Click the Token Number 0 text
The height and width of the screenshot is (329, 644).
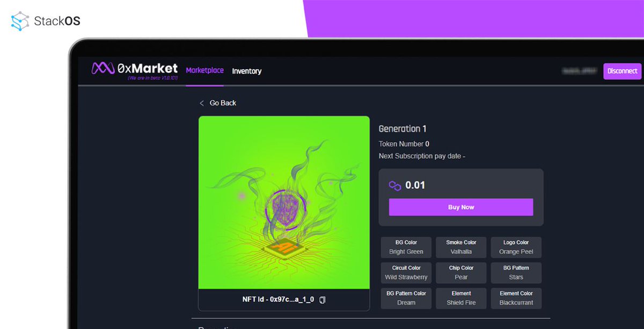click(x=404, y=144)
